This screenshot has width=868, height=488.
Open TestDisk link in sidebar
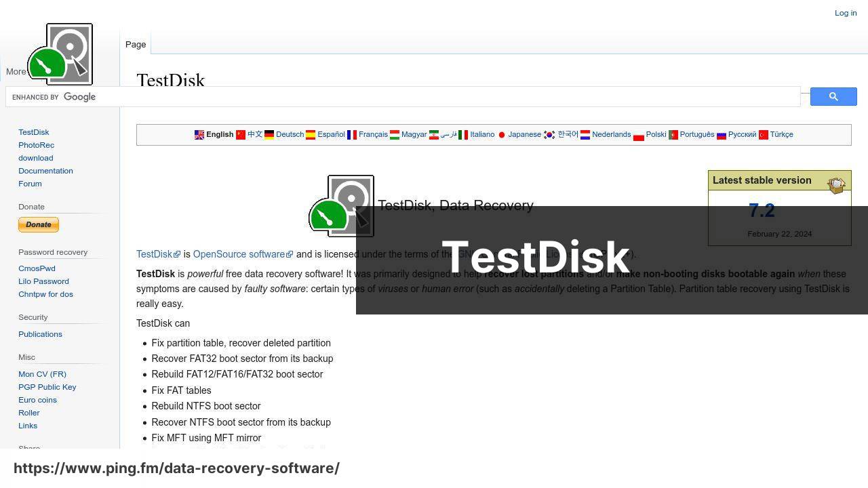[34, 132]
